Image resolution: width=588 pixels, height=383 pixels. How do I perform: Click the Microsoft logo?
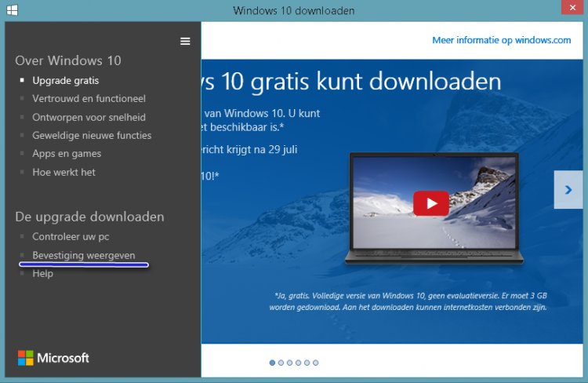coord(53,358)
